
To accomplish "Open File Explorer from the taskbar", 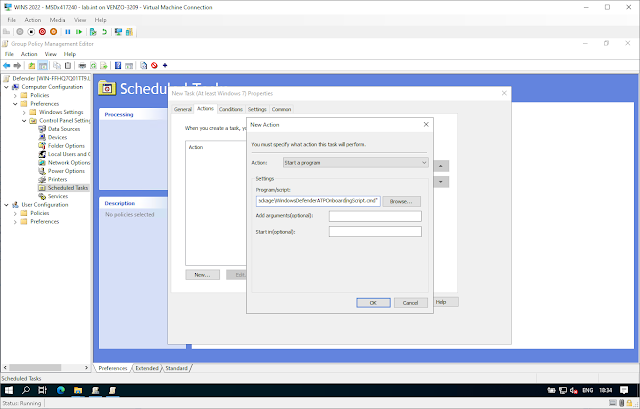I will click(x=78, y=390).
